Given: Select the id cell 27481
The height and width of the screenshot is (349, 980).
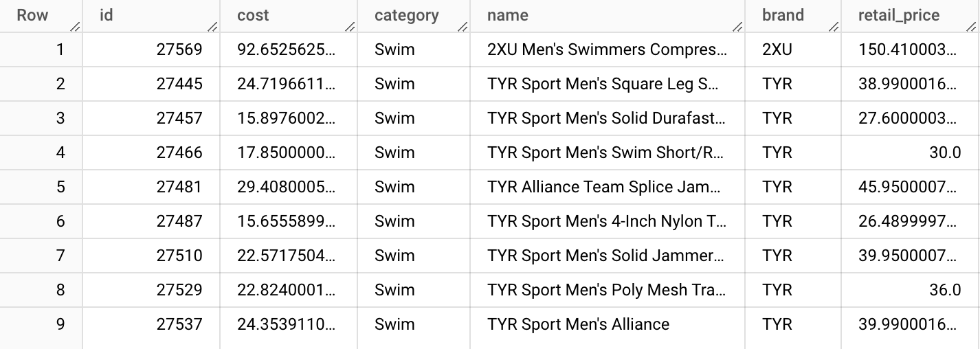Looking at the screenshot, I should tap(179, 187).
